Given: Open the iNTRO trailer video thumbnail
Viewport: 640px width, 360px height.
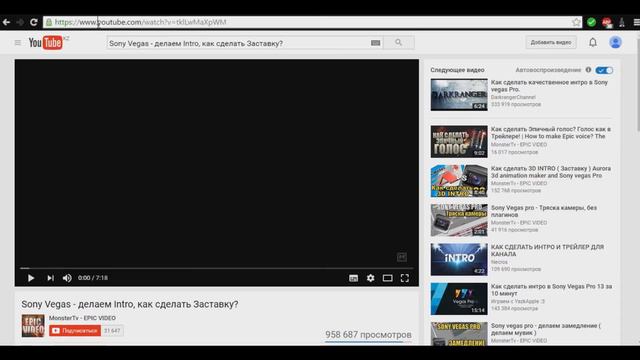Looking at the screenshot, I should click(x=459, y=260).
